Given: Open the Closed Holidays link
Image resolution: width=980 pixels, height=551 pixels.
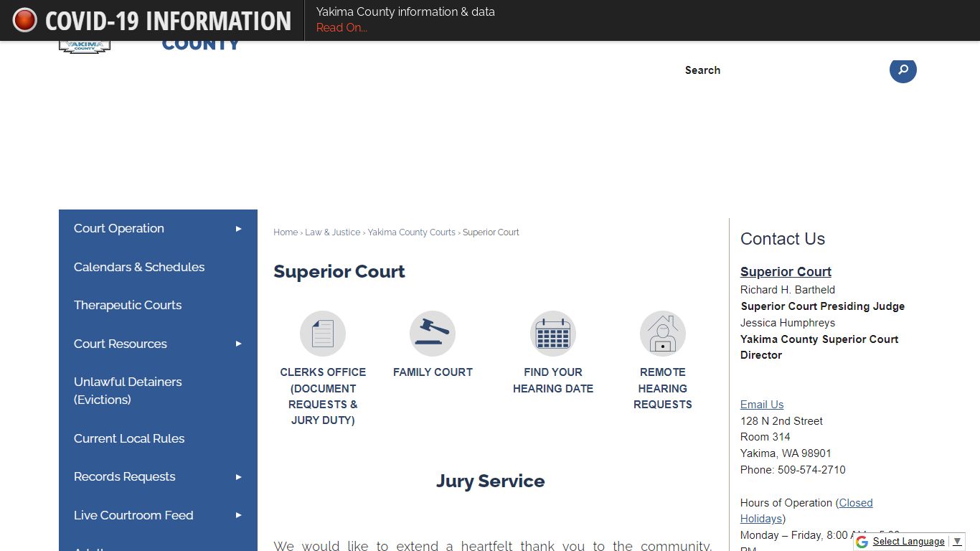Looking at the screenshot, I should pyautogui.click(x=806, y=511).
